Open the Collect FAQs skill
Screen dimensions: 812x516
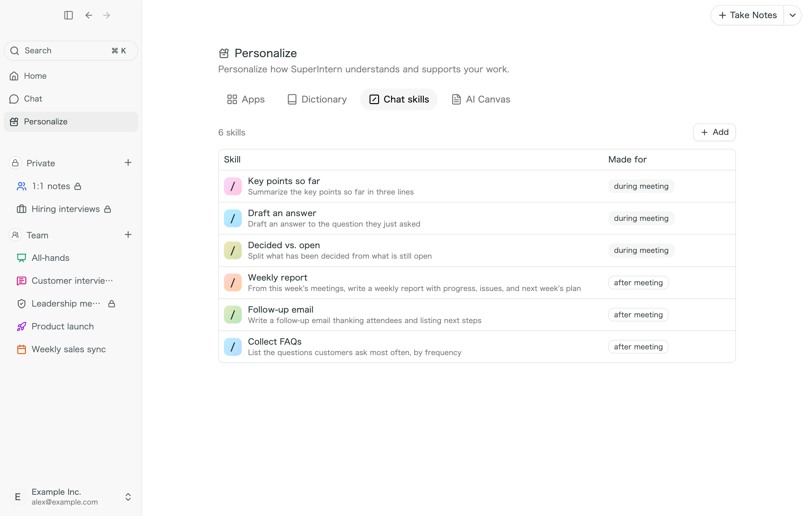(477, 347)
